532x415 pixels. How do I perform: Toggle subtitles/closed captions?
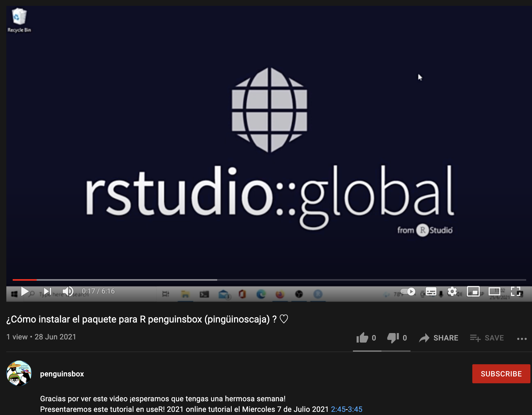pyautogui.click(x=431, y=292)
